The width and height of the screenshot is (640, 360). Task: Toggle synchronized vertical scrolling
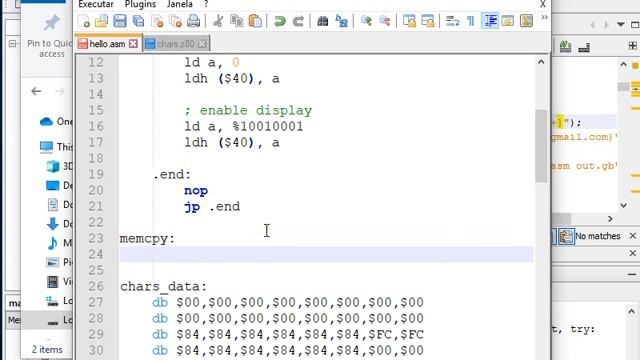click(409, 21)
